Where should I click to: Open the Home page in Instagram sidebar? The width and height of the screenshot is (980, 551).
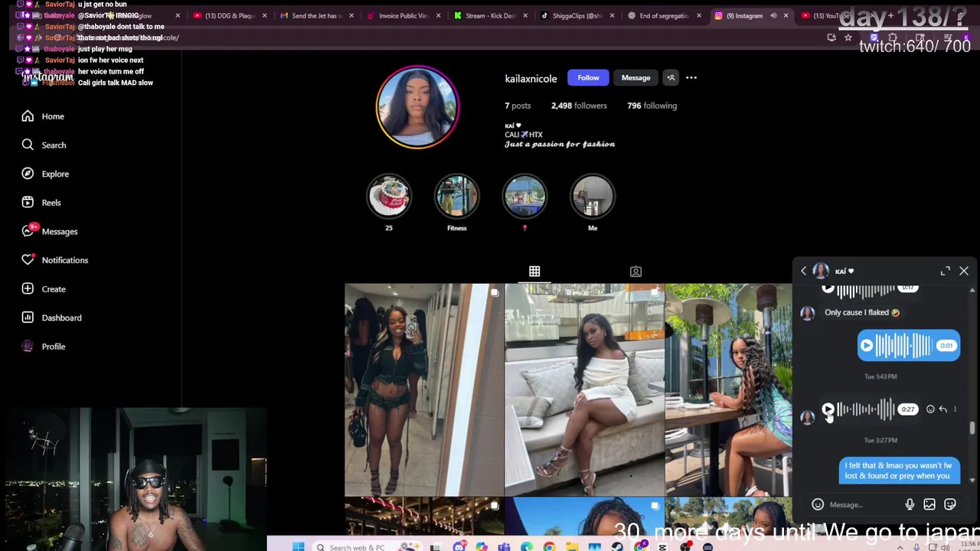click(43, 116)
